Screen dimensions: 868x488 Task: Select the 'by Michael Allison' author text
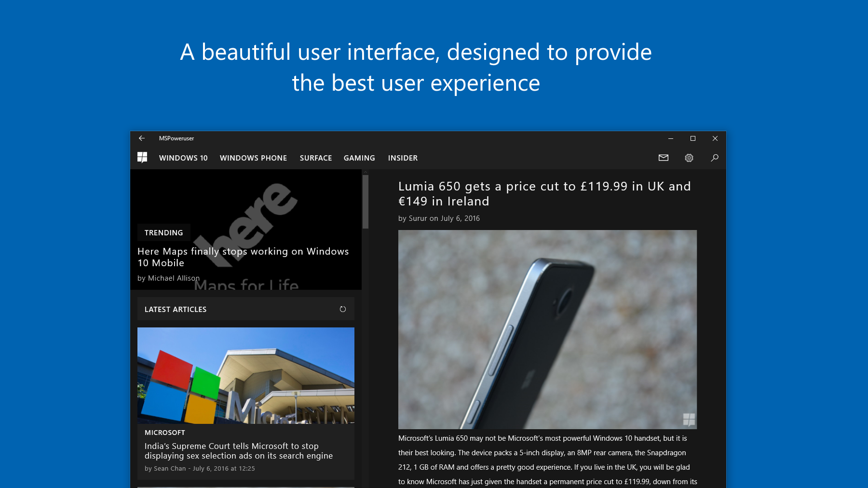(x=168, y=278)
